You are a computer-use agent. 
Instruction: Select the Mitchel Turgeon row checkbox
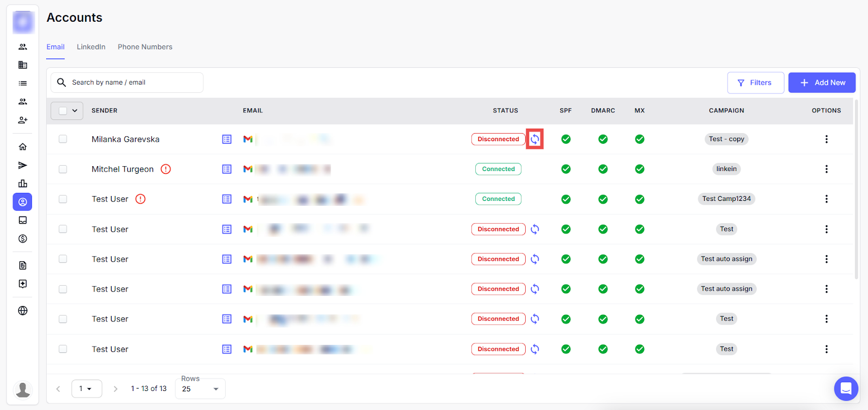pos(63,169)
